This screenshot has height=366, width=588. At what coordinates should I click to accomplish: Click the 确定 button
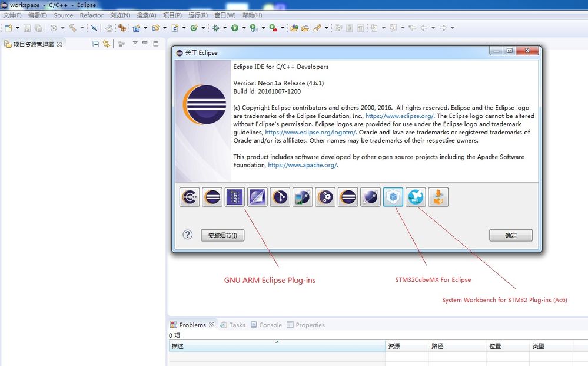click(511, 235)
